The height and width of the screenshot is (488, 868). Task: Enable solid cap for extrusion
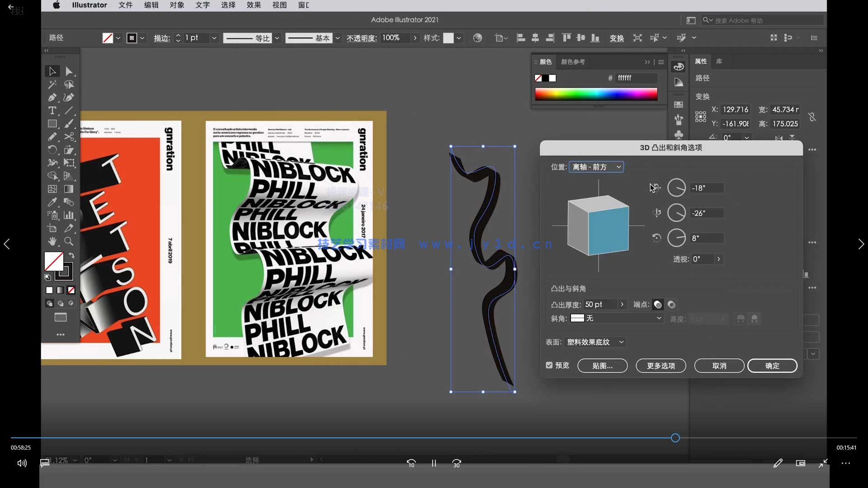tap(658, 305)
